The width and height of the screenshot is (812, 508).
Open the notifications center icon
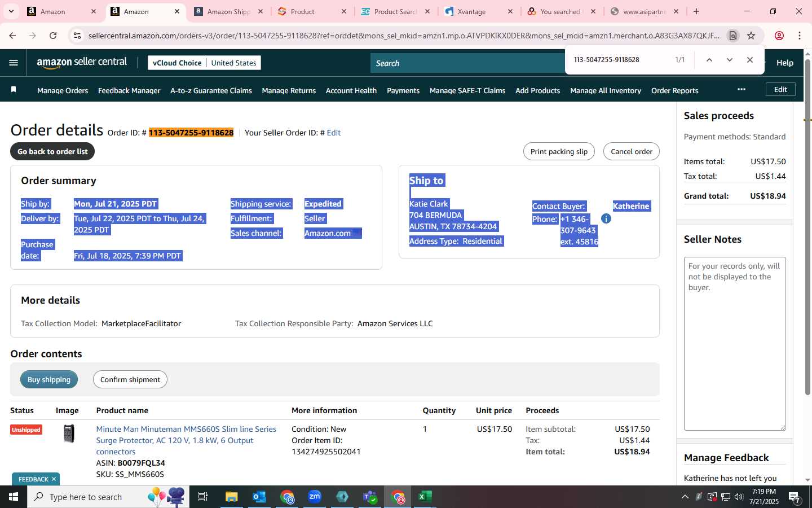point(795,497)
